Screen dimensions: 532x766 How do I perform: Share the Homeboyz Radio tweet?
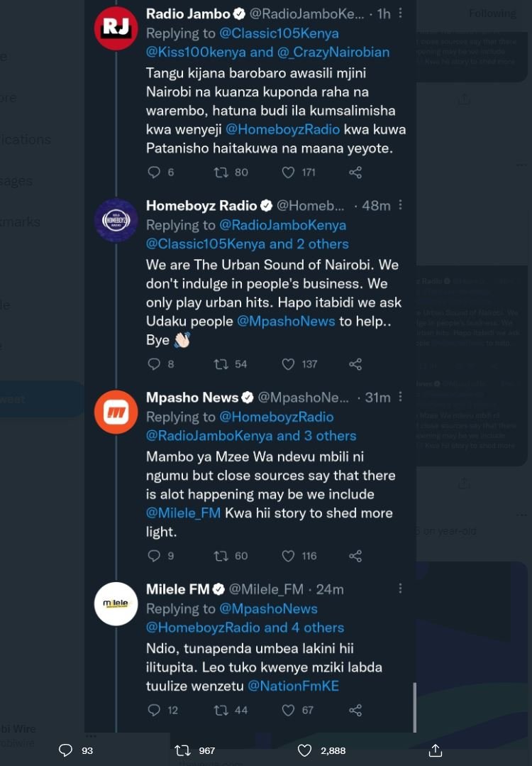(355, 364)
